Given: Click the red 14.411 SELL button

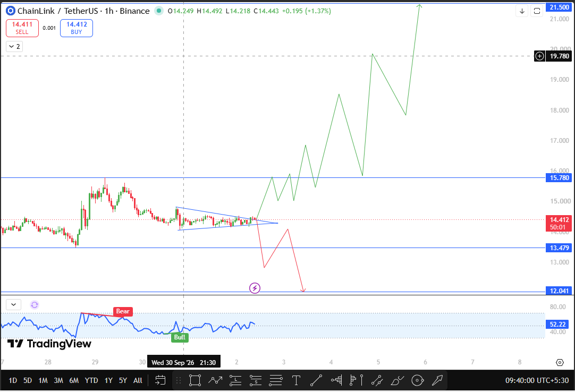Looking at the screenshot, I should (x=22, y=28).
